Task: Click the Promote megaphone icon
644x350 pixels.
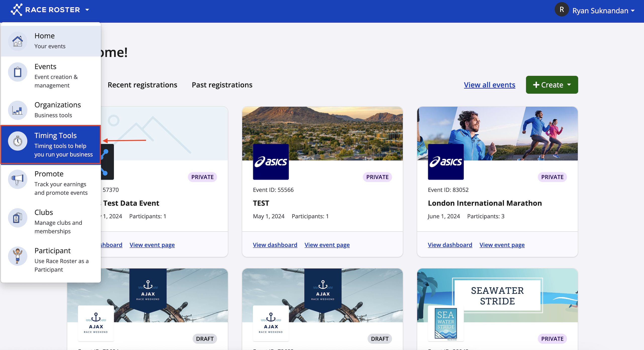Action: [x=18, y=179]
